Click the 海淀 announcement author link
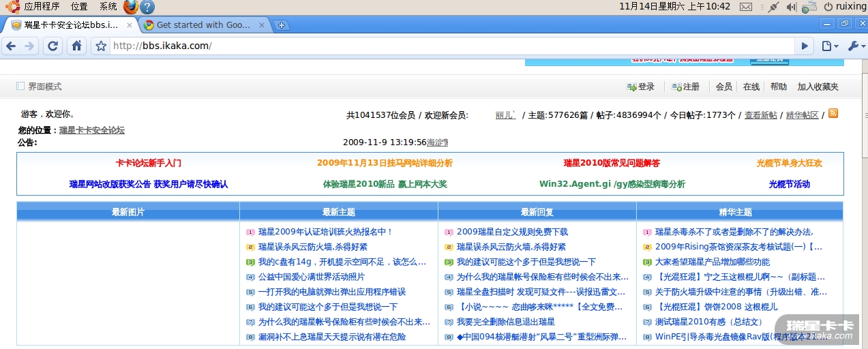The height and width of the screenshot is (349, 868). click(x=437, y=142)
